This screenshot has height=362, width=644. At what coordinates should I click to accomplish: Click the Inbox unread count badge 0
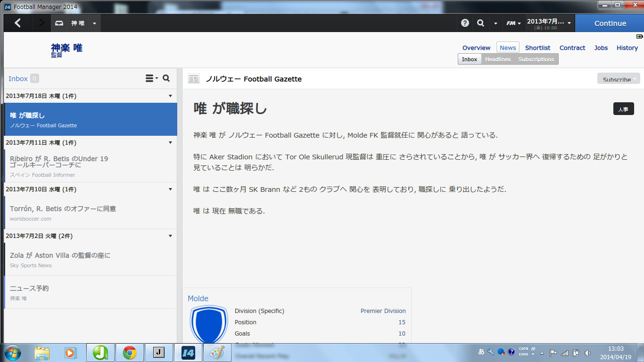(35, 79)
